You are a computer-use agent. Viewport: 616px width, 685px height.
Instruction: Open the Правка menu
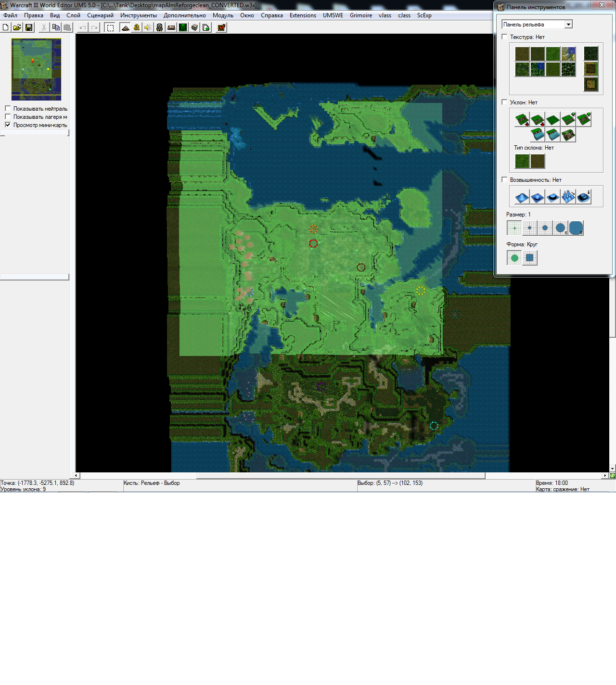click(x=34, y=15)
